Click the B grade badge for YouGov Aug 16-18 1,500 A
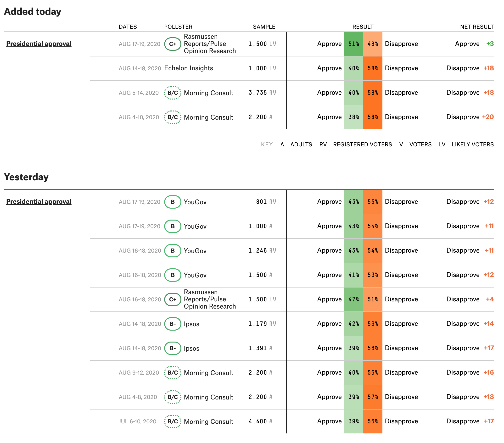 coord(173,275)
